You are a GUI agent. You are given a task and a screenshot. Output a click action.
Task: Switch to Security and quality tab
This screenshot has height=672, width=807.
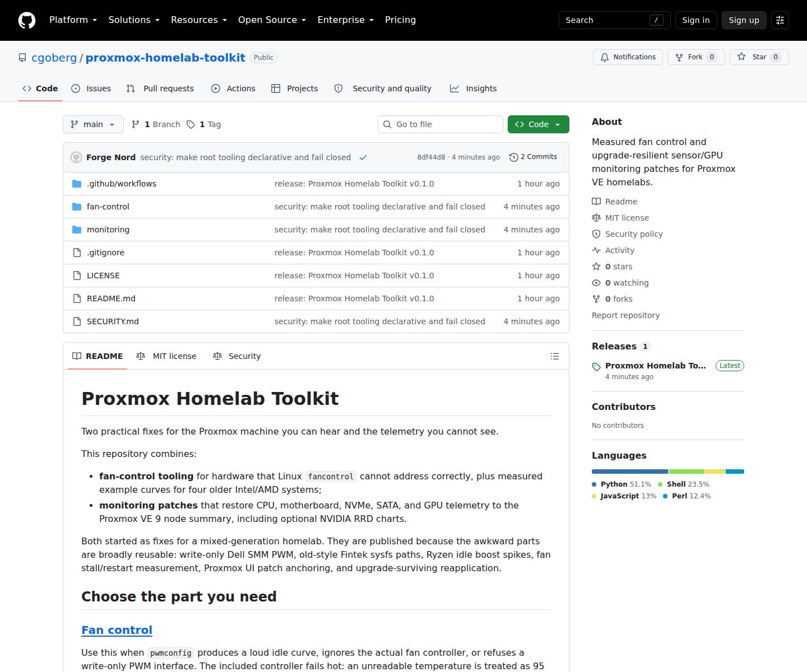pos(383,88)
